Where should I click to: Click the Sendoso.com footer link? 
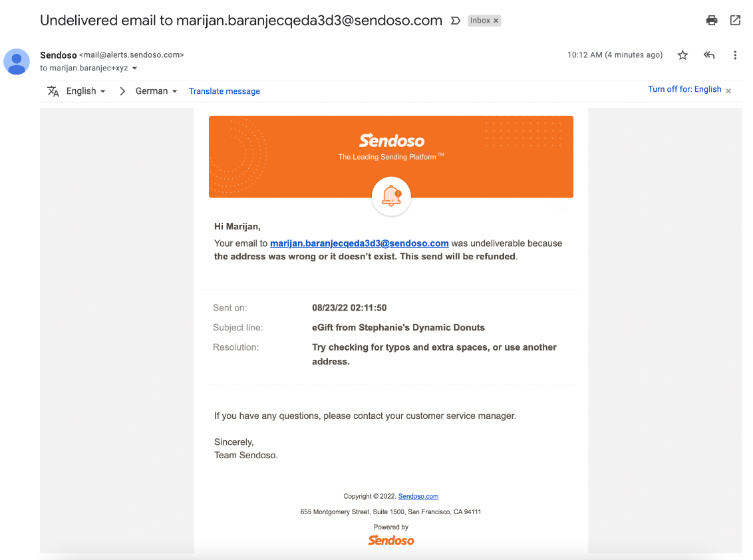pos(418,496)
